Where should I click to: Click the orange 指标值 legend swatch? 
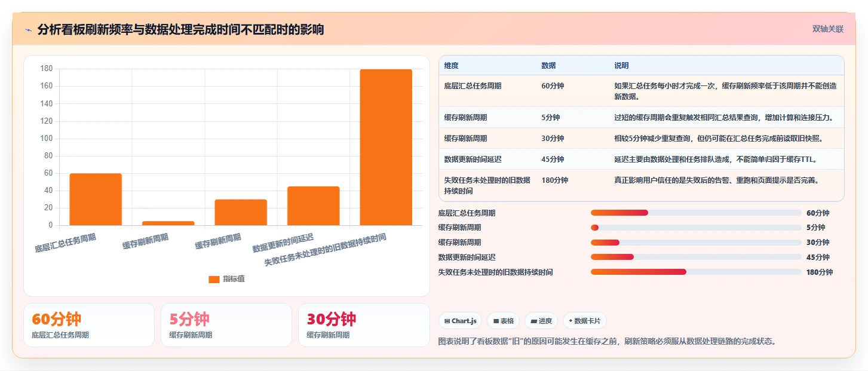[214, 280]
